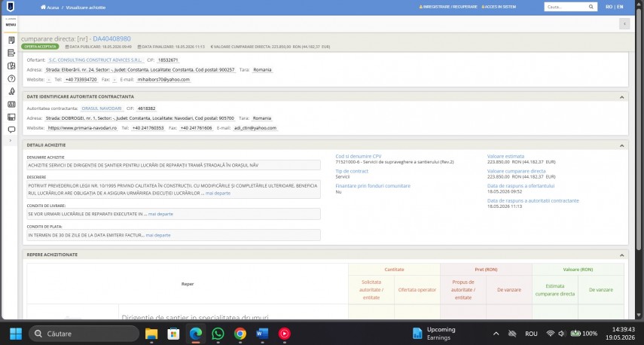The width and height of the screenshot is (644, 345).
Task: Click the mihaibors70@yahoo.com email text
Action: click(x=163, y=80)
